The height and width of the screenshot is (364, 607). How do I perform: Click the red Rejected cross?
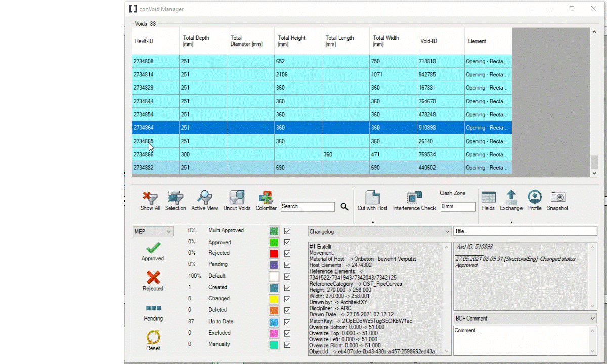pyautogui.click(x=153, y=278)
